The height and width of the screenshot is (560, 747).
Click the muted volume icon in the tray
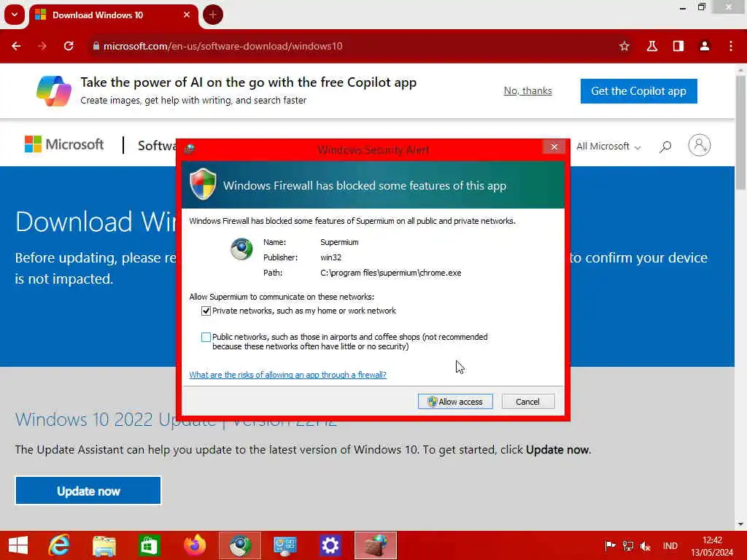click(646, 545)
